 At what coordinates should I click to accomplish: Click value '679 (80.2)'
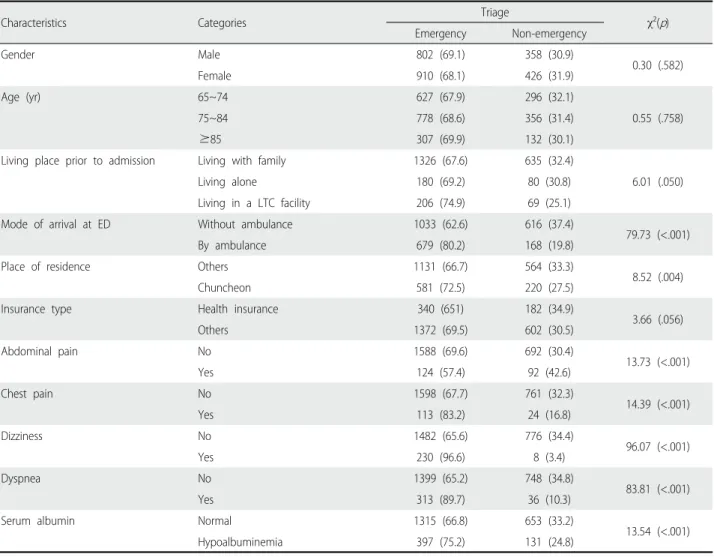click(x=440, y=245)
